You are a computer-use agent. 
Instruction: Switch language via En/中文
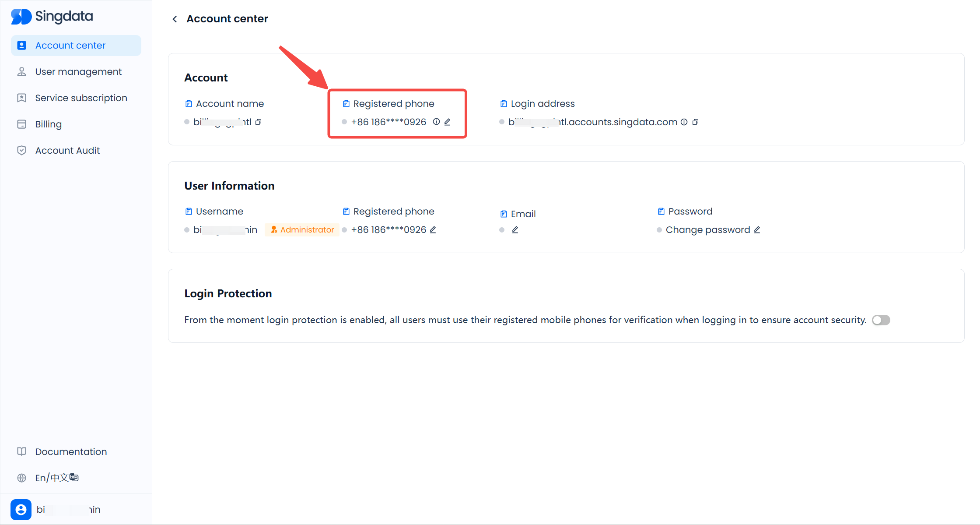pos(56,478)
